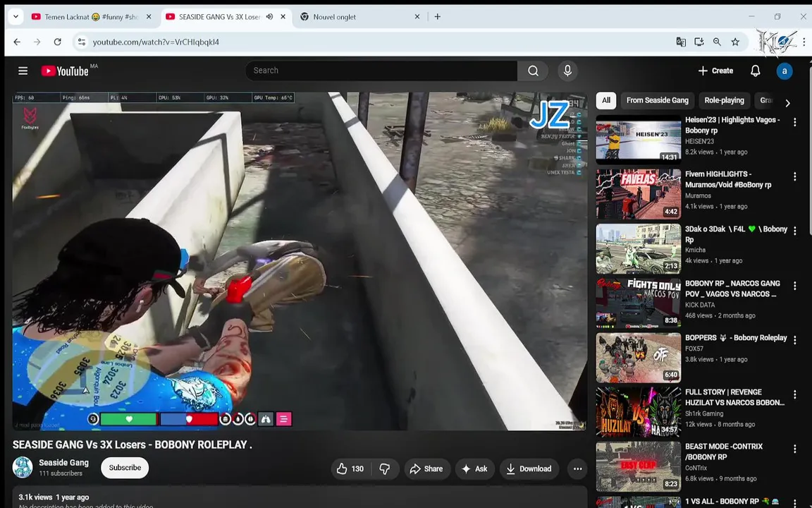Close the Temen Lacknat tab
812x508 pixels.
click(x=149, y=17)
